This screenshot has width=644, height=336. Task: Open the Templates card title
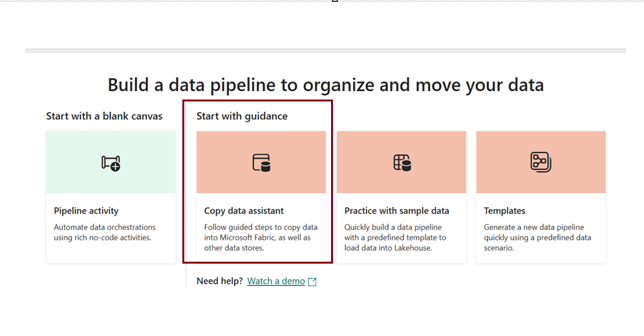coord(504,211)
